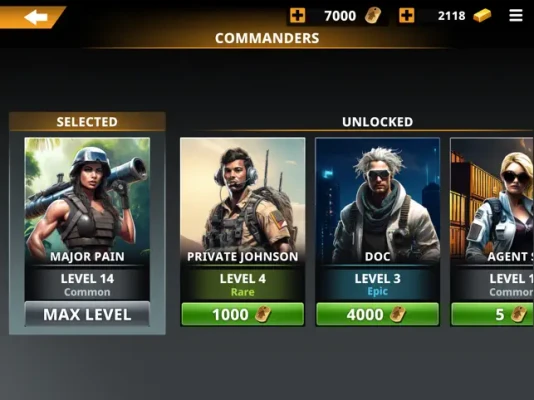Tap the Selected section header
This screenshot has height=400, width=534.
(x=87, y=122)
